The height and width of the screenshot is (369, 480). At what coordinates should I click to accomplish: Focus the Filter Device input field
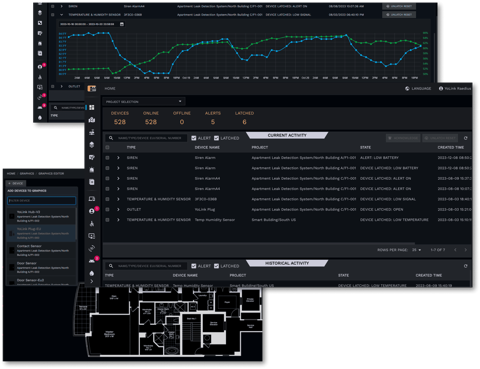click(42, 201)
